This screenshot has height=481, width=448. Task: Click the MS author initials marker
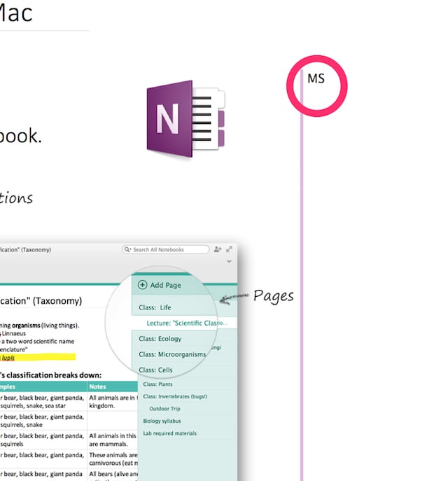click(x=316, y=78)
